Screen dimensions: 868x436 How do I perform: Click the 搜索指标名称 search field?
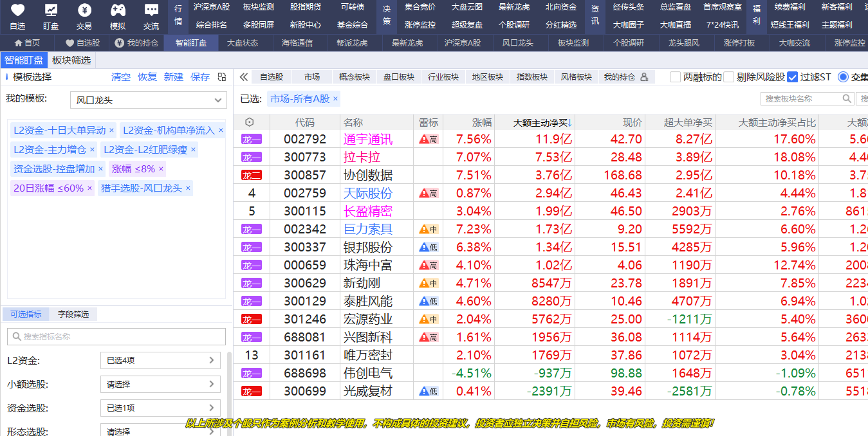pyautogui.click(x=116, y=336)
